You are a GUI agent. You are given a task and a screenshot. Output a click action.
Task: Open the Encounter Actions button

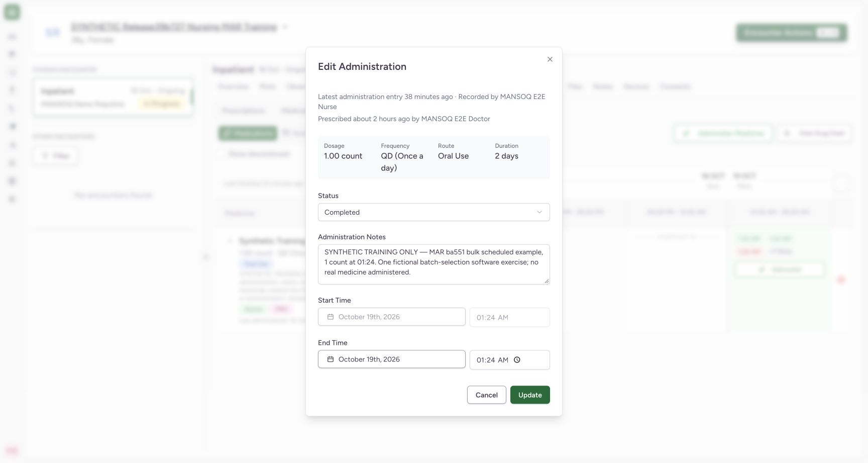click(x=792, y=33)
